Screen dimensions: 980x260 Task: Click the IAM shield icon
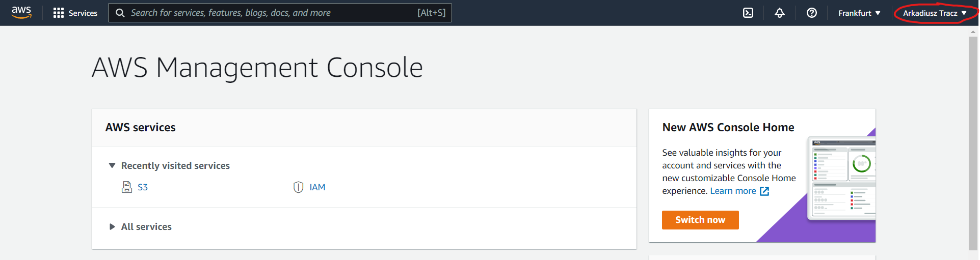coord(299,187)
